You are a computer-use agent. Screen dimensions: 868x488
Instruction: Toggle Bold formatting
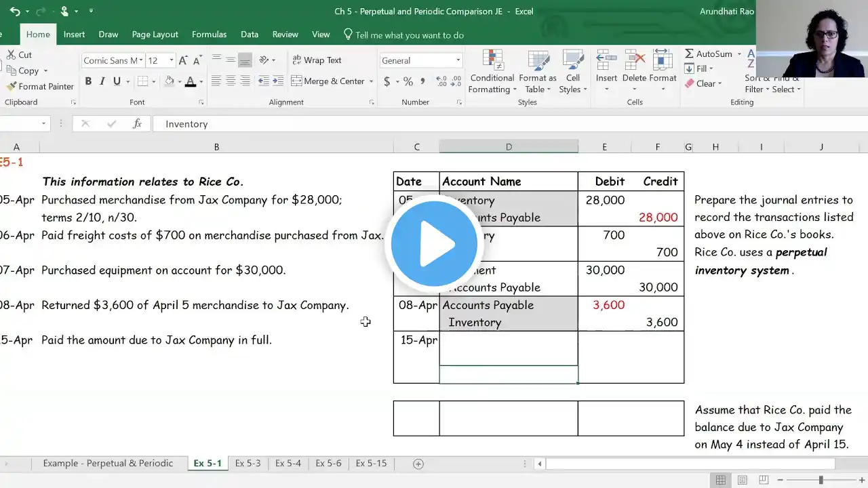pyautogui.click(x=88, y=81)
